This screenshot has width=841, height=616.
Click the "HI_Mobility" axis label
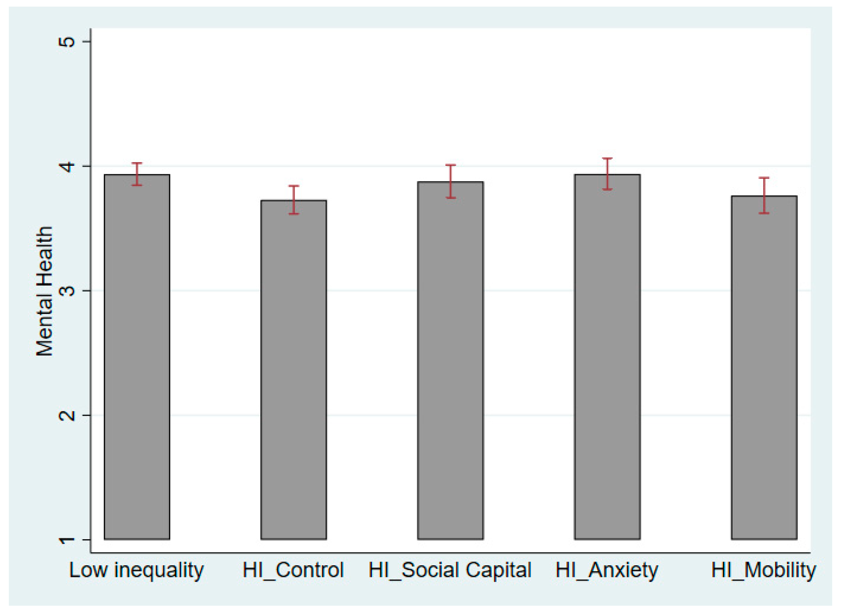coord(764,570)
